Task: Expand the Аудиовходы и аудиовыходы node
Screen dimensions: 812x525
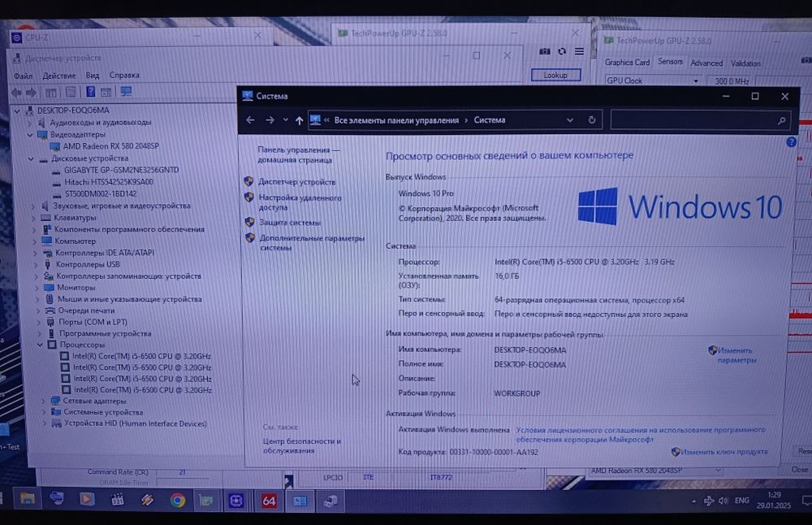Action: tap(29, 123)
